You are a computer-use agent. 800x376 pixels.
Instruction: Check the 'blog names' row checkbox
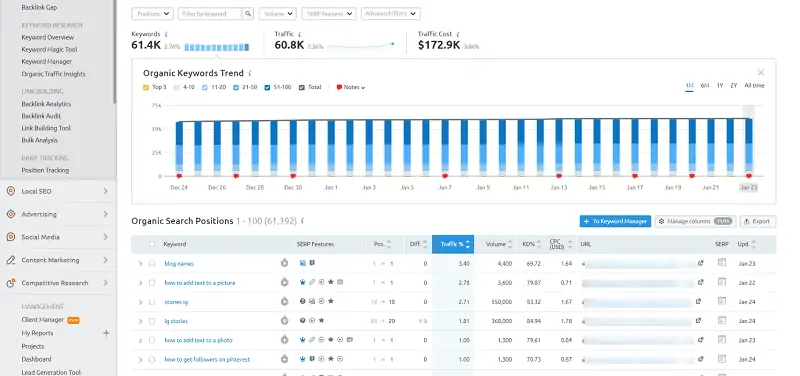point(152,263)
